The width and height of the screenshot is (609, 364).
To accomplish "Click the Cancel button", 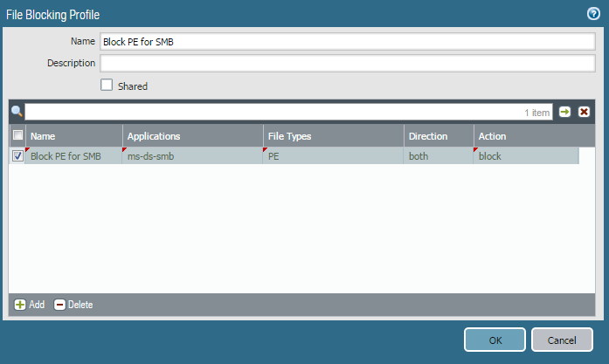I will (562, 340).
